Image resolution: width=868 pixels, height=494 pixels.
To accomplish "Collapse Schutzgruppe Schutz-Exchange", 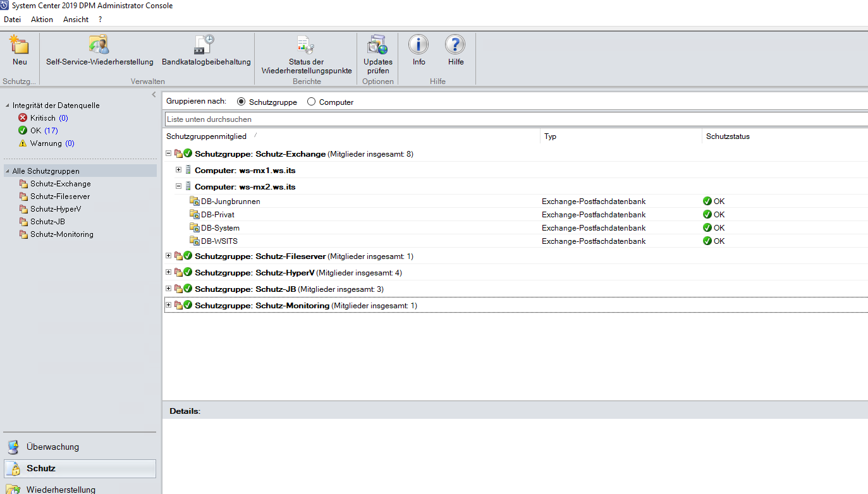I will tap(168, 153).
